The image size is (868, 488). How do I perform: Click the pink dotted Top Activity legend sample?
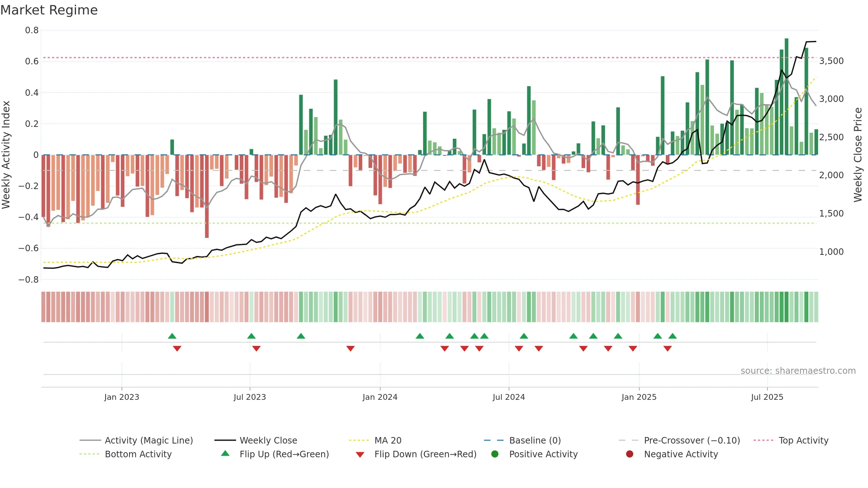(763, 440)
